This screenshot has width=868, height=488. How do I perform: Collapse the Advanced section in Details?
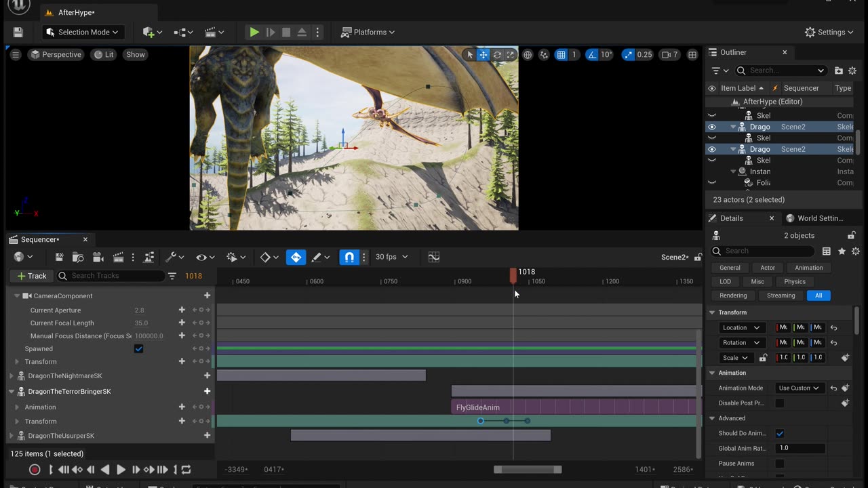click(x=712, y=418)
